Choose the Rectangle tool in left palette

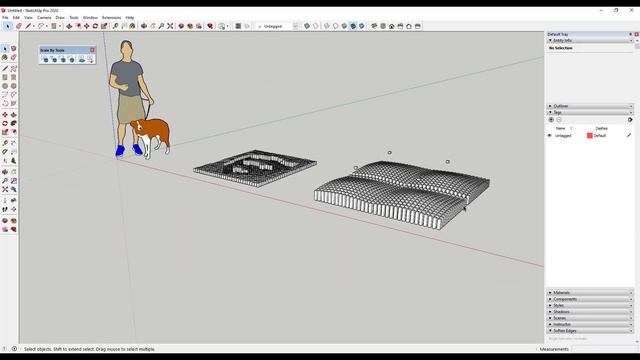(5, 77)
